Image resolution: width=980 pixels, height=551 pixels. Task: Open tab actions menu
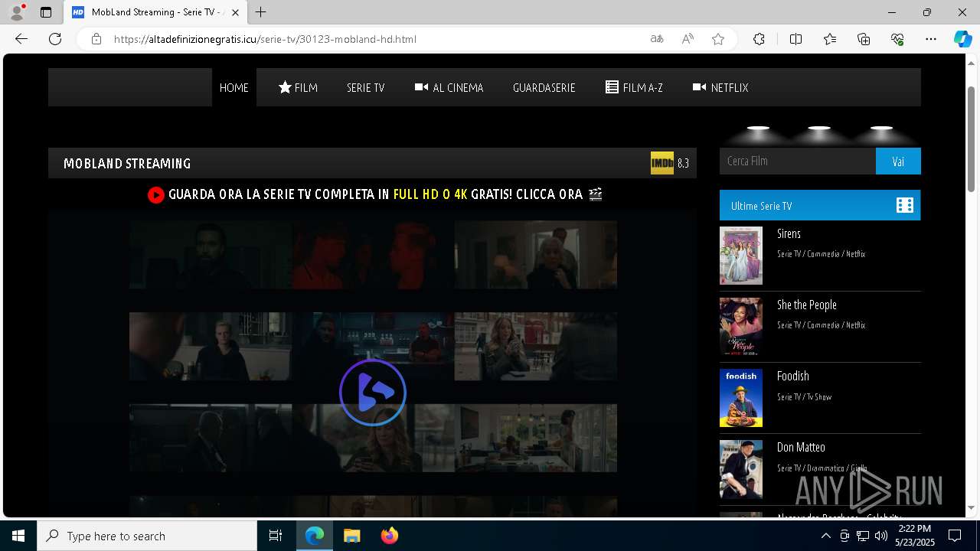(x=46, y=12)
